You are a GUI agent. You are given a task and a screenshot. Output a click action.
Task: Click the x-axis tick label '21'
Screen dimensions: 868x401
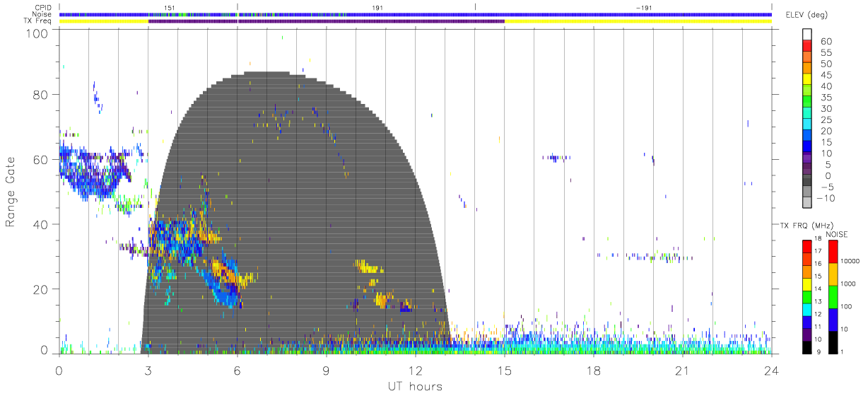point(683,371)
